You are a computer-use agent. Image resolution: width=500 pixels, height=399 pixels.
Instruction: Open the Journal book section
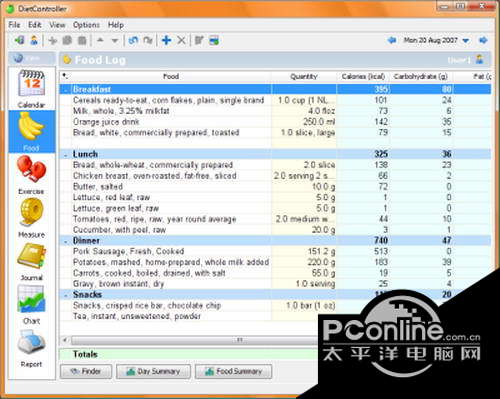tap(31, 261)
